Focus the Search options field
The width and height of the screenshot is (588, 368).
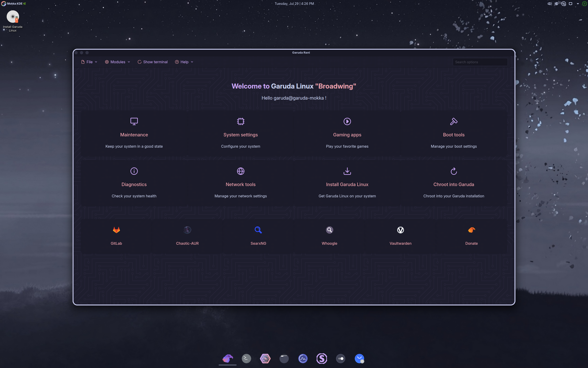click(x=480, y=62)
